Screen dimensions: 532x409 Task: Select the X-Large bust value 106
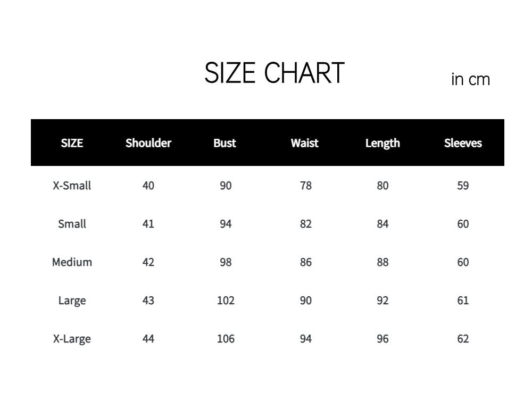[226, 339]
